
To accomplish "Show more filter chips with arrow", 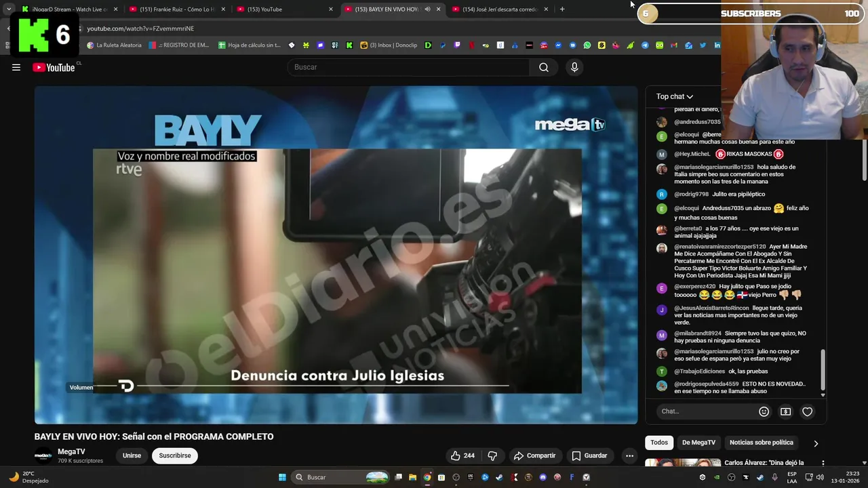I will point(816,443).
